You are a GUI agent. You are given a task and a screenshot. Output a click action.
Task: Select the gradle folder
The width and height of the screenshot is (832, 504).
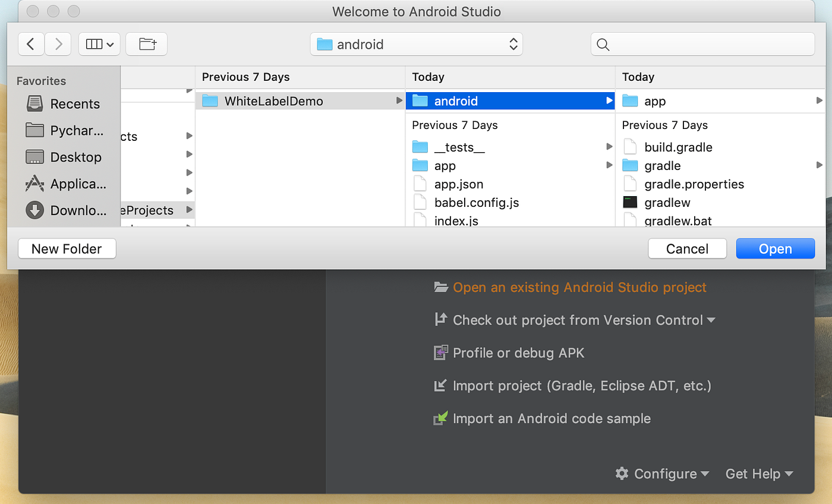pyautogui.click(x=720, y=165)
